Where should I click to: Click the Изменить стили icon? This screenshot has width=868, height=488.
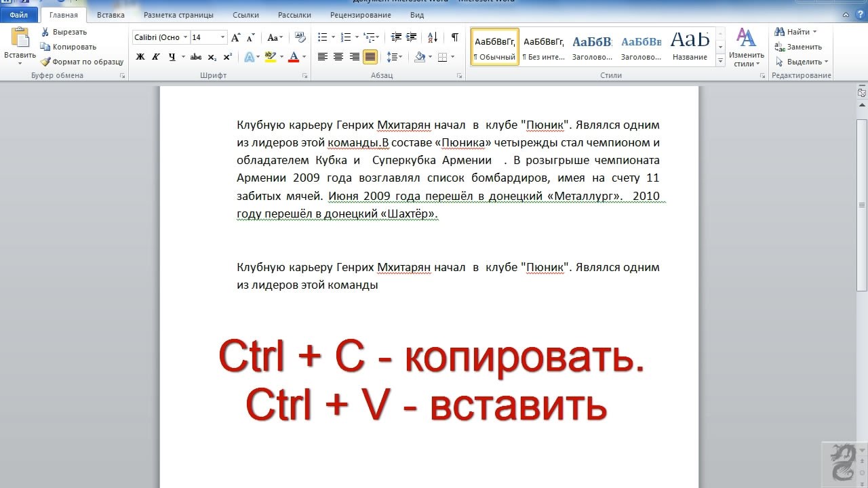tap(746, 37)
